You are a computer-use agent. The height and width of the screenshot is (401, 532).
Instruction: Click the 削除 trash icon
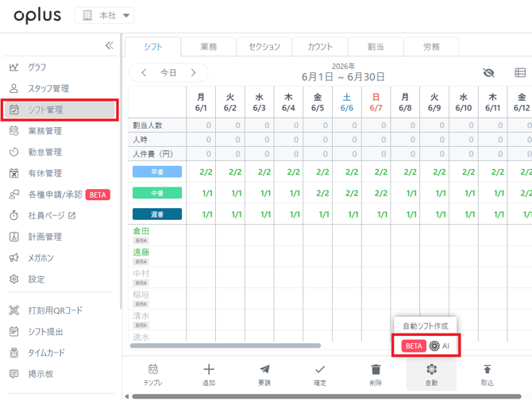click(376, 369)
